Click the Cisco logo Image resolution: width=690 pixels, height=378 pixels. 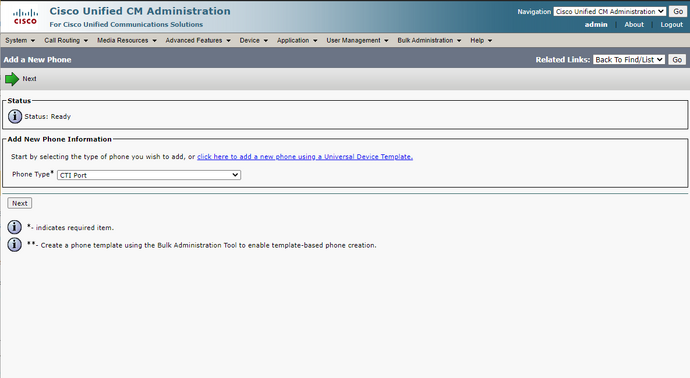click(x=25, y=17)
